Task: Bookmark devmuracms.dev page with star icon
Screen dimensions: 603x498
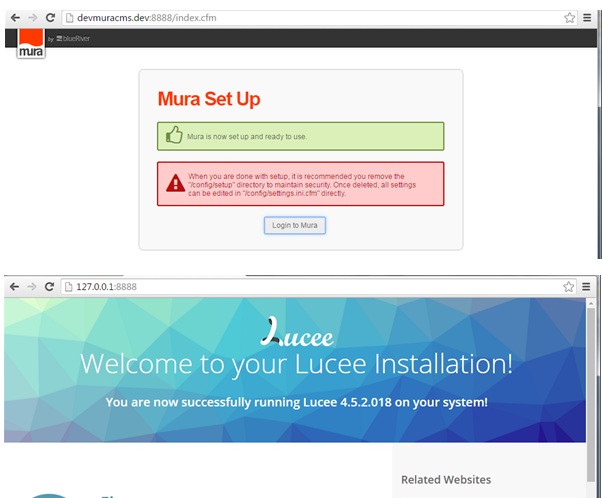Action: [x=570, y=18]
